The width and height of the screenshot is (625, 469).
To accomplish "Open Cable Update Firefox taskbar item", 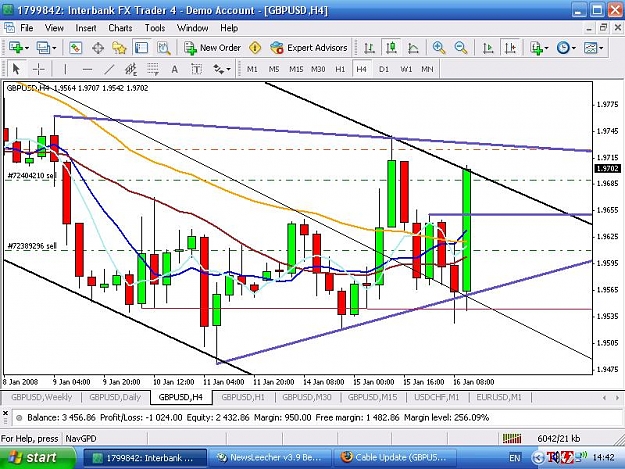I will 395,458.
